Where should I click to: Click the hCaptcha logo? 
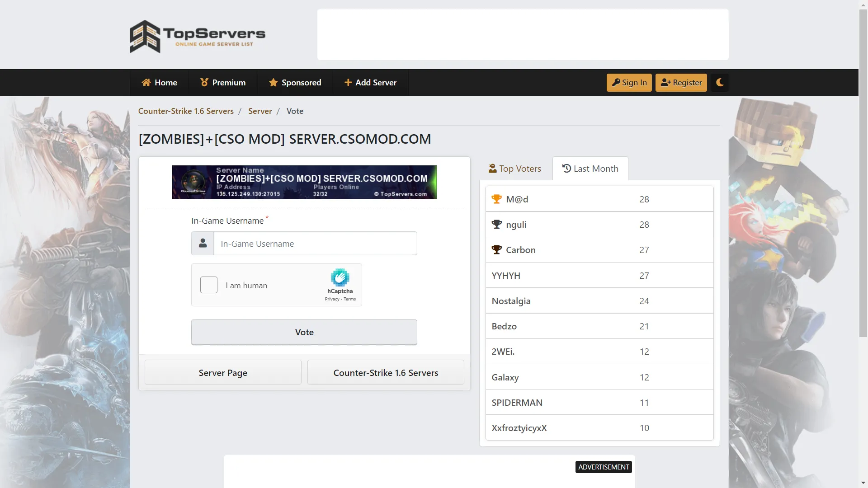click(340, 277)
